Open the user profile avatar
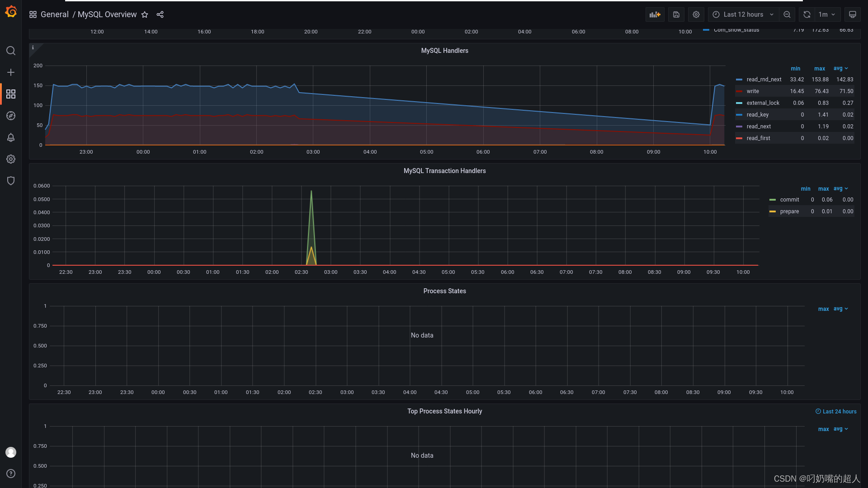The width and height of the screenshot is (868, 488). click(11, 452)
